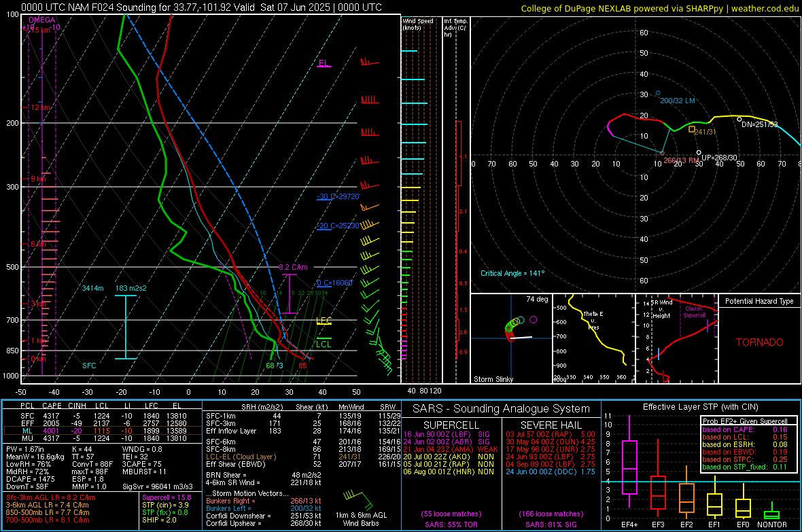Click 'Sfc-3km AGL LR = 8.2 C/km' line
The image size is (802, 532).
point(51,497)
